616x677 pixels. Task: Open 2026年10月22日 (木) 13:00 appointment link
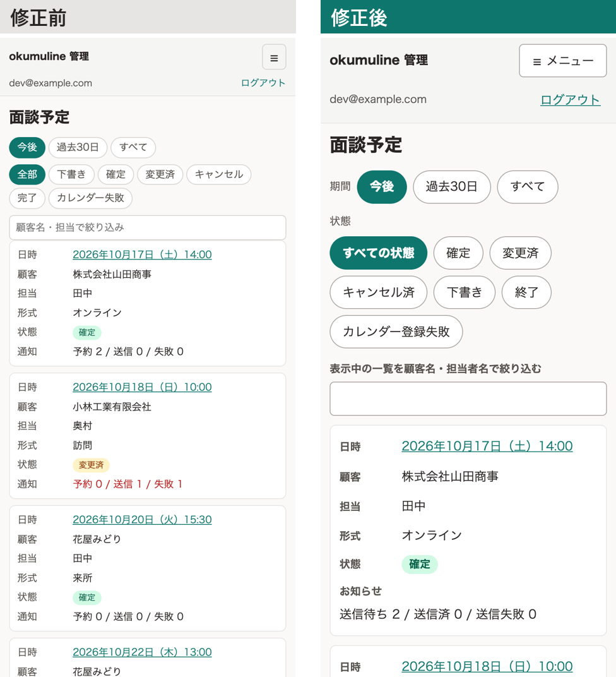pyautogui.click(x=143, y=652)
